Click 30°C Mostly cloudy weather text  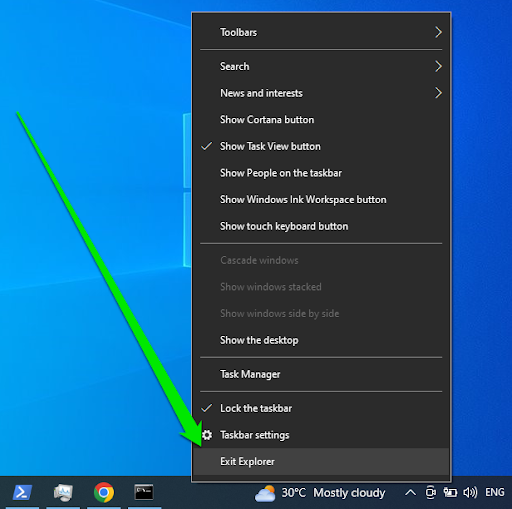pos(333,493)
